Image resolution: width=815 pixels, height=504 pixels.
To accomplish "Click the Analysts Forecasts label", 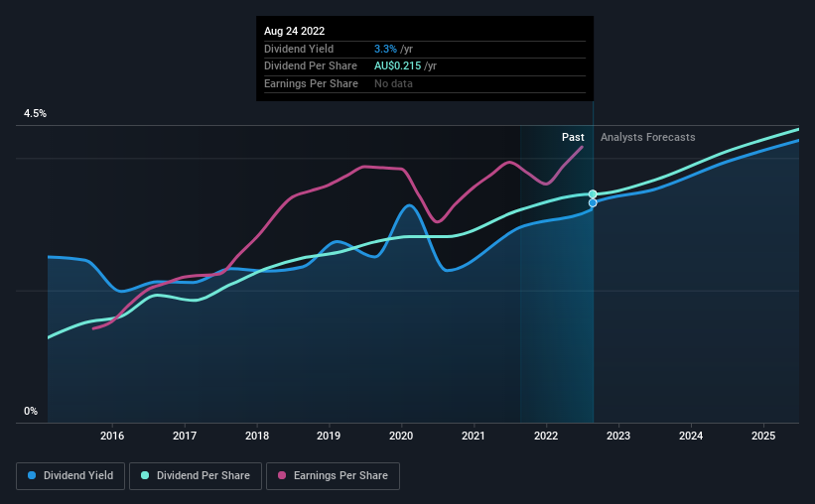I will click(x=647, y=137).
